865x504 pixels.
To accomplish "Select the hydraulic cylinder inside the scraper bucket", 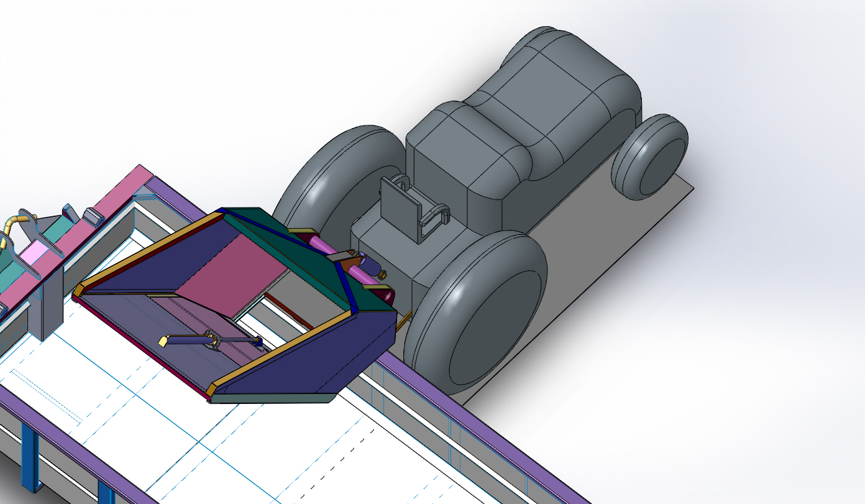I will pyautogui.click(x=211, y=341).
